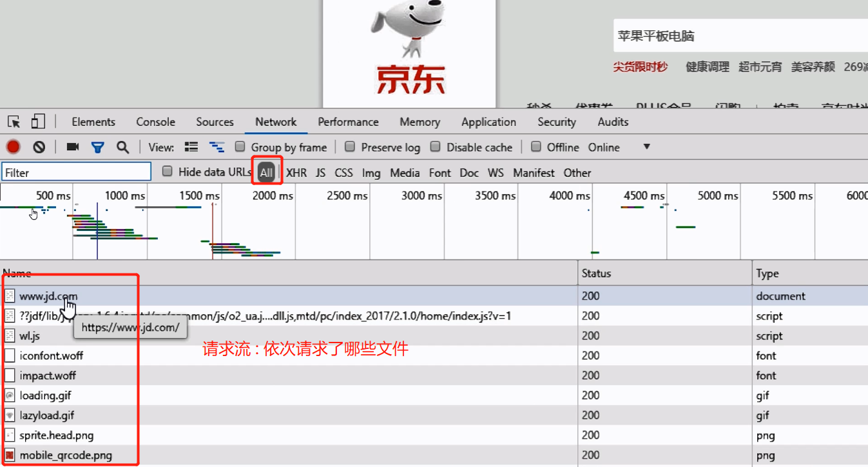
Task: Select the All filter type
Action: tap(267, 173)
